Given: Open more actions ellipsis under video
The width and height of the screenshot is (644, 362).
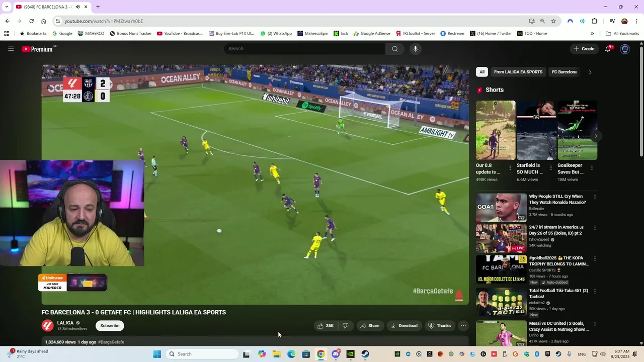Looking at the screenshot, I should tap(463, 326).
